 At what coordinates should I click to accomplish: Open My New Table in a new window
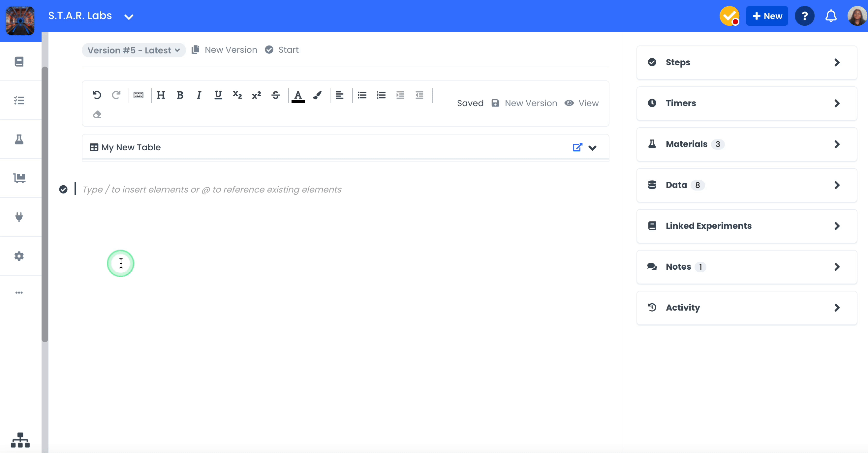(577, 147)
